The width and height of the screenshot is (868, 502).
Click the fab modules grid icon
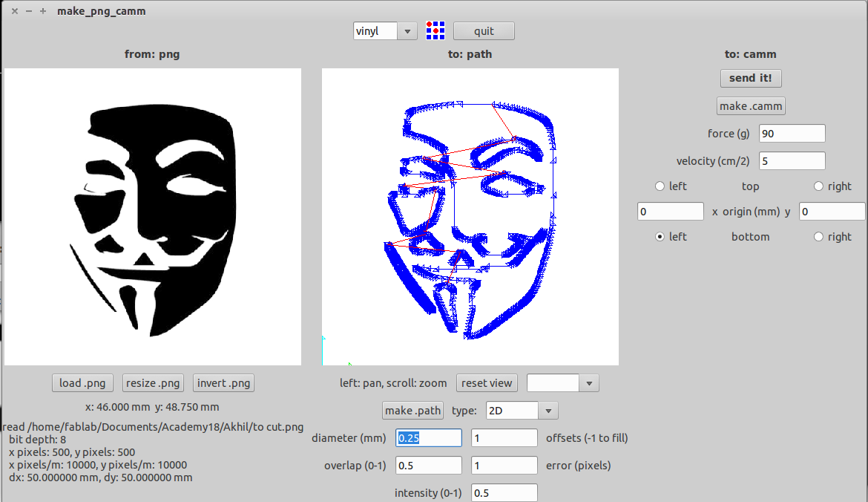point(435,30)
